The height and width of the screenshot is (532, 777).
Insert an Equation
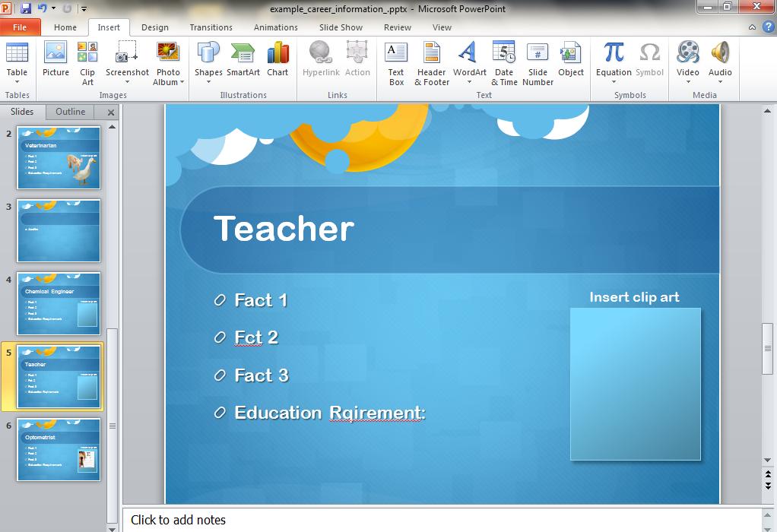(x=613, y=57)
